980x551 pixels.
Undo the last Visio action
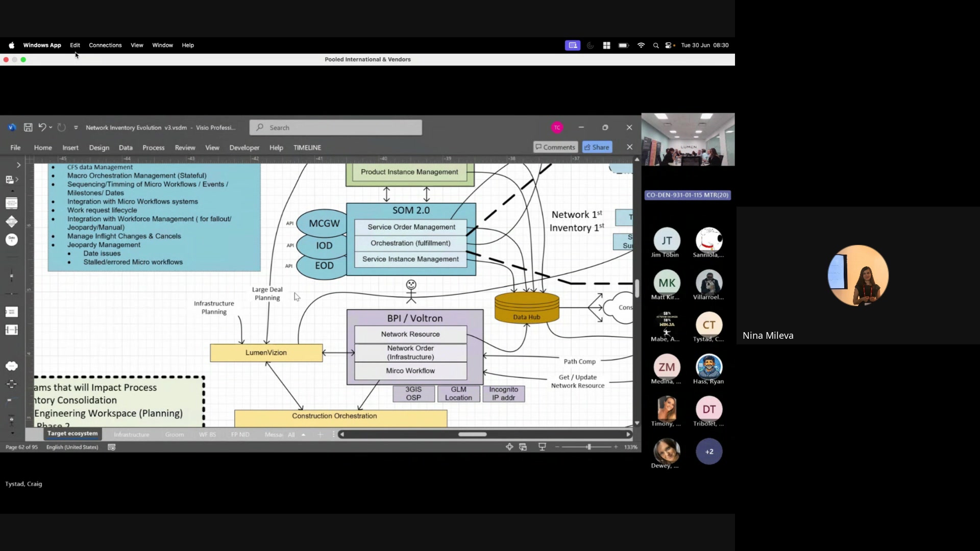[42, 128]
